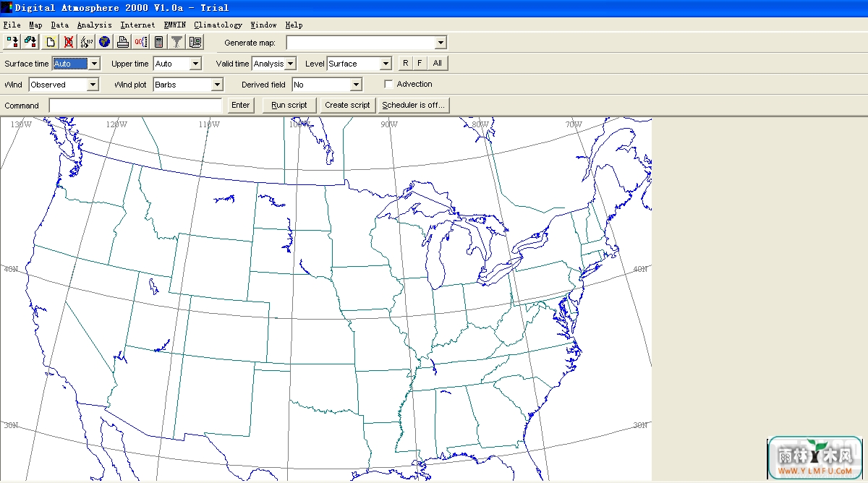
Task: Click the F button
Action: (x=420, y=63)
